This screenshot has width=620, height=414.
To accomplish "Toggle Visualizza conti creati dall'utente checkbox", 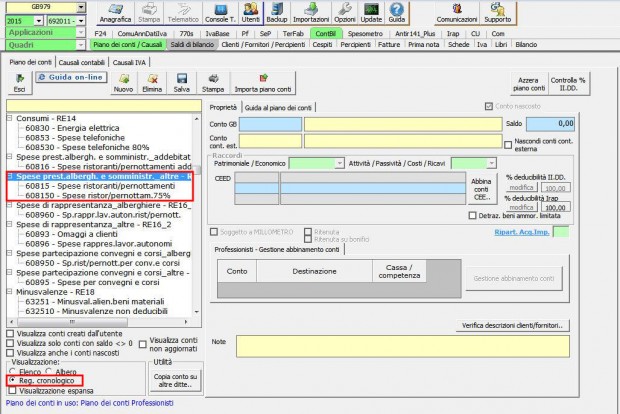I will [x=10, y=334].
